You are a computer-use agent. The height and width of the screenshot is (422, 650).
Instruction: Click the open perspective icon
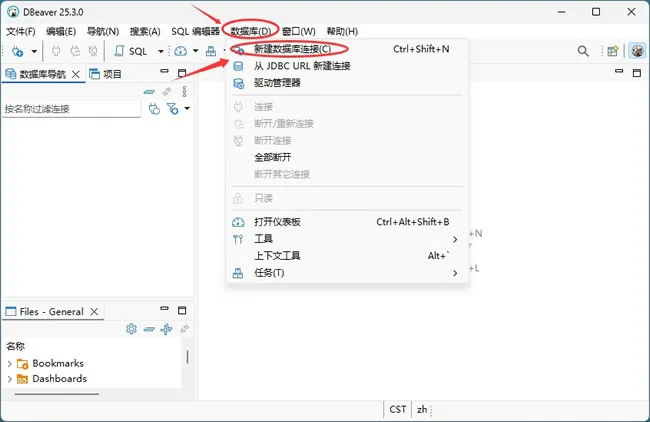[613, 51]
